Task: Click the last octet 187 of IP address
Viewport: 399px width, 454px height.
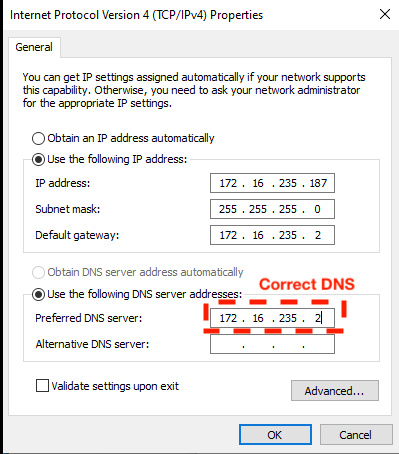Action: [x=318, y=183]
